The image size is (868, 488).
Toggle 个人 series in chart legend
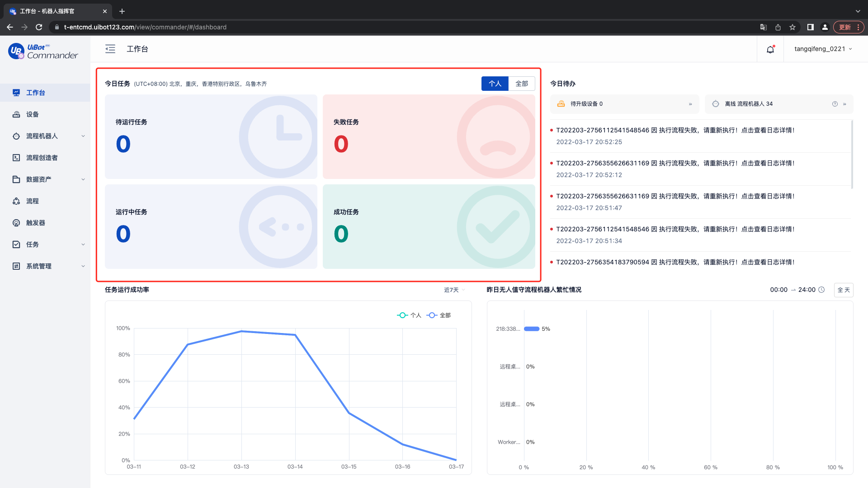click(x=409, y=315)
